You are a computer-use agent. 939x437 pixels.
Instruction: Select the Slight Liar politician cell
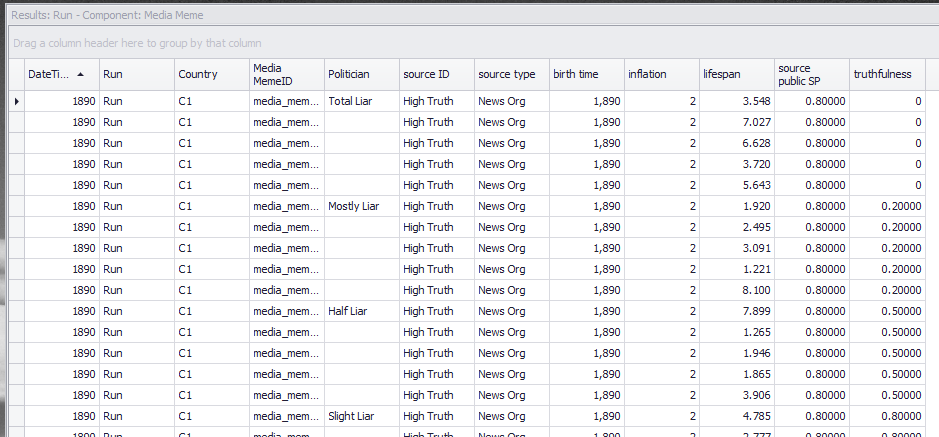pyautogui.click(x=362, y=415)
